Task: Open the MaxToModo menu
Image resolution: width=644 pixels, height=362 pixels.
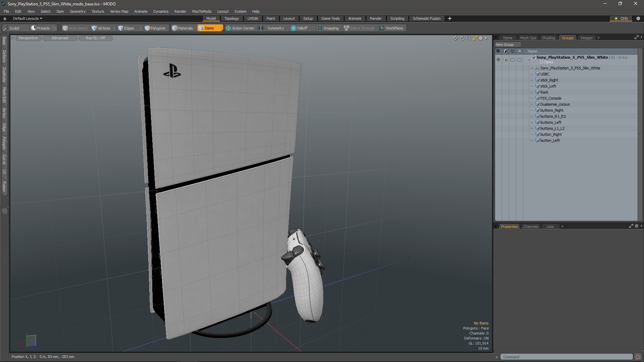Action: pos(202,11)
